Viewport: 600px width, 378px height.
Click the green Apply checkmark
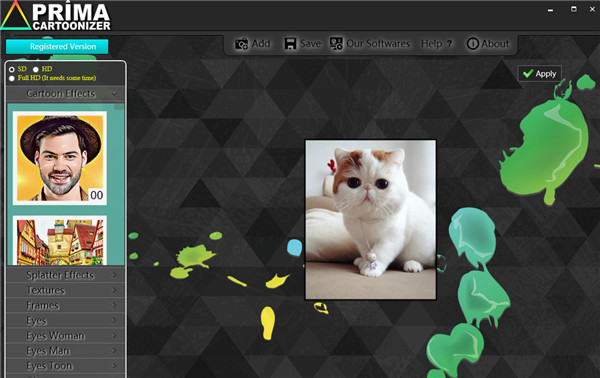click(528, 73)
